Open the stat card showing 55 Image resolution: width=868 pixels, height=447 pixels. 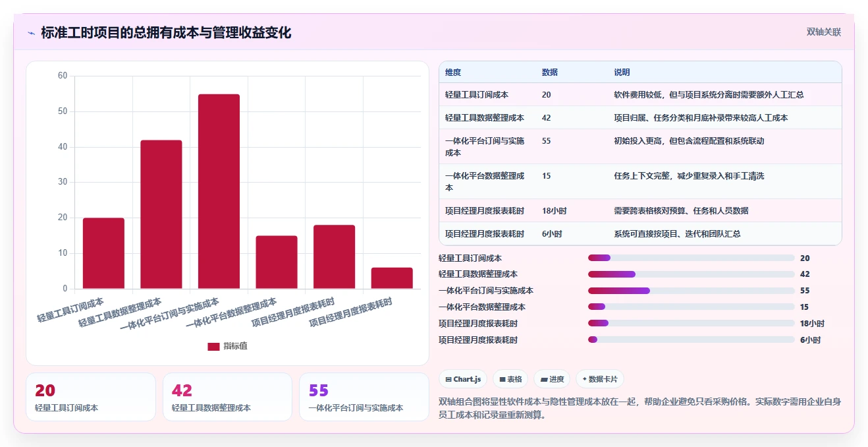(x=364, y=397)
